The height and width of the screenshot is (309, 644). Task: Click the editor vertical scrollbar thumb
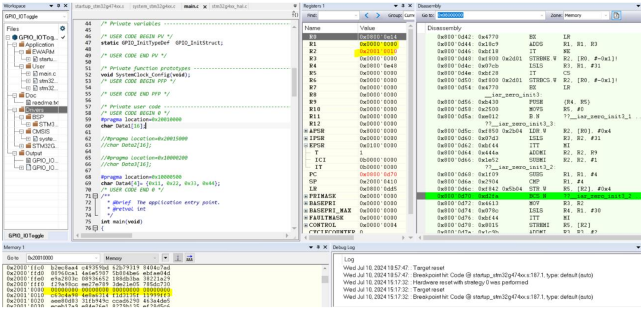(294, 82)
